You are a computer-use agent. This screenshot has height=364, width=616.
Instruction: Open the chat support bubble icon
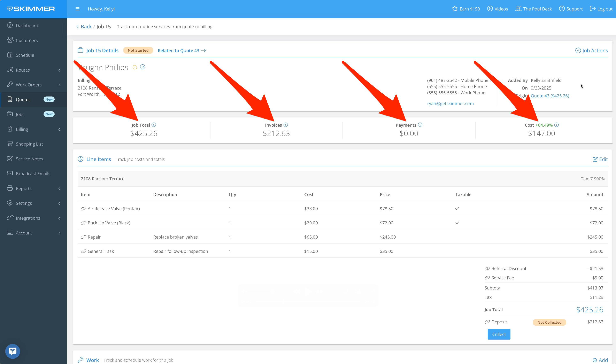pos(13,351)
